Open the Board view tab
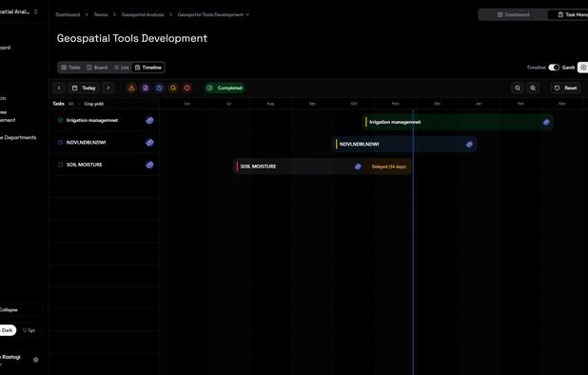Image resolution: width=588 pixels, height=375 pixels. pos(97,68)
